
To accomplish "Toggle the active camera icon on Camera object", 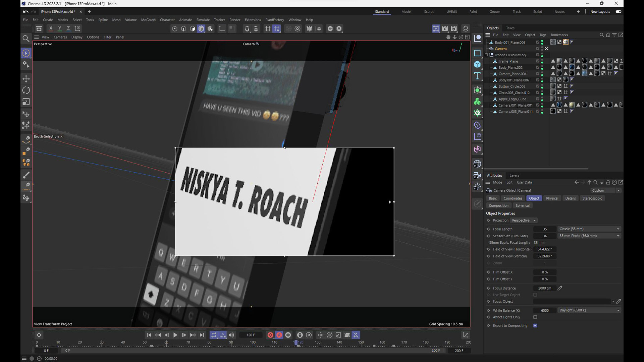I will click(547, 49).
